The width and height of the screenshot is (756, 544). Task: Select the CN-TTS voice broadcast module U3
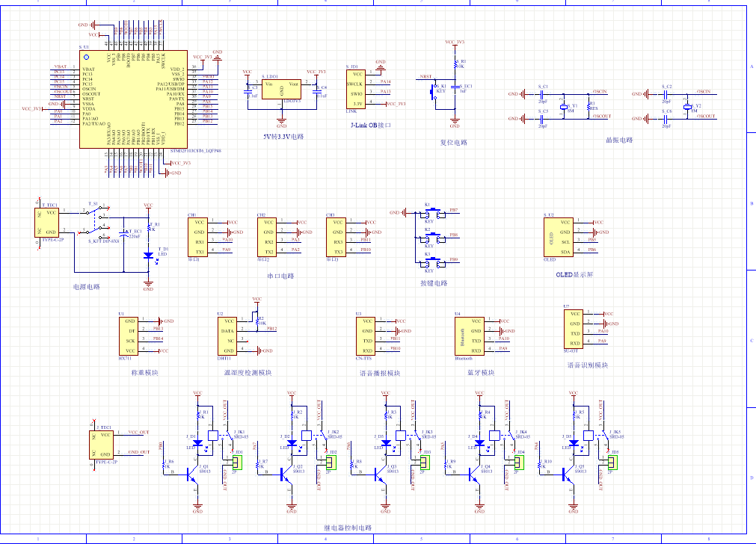[366, 336]
